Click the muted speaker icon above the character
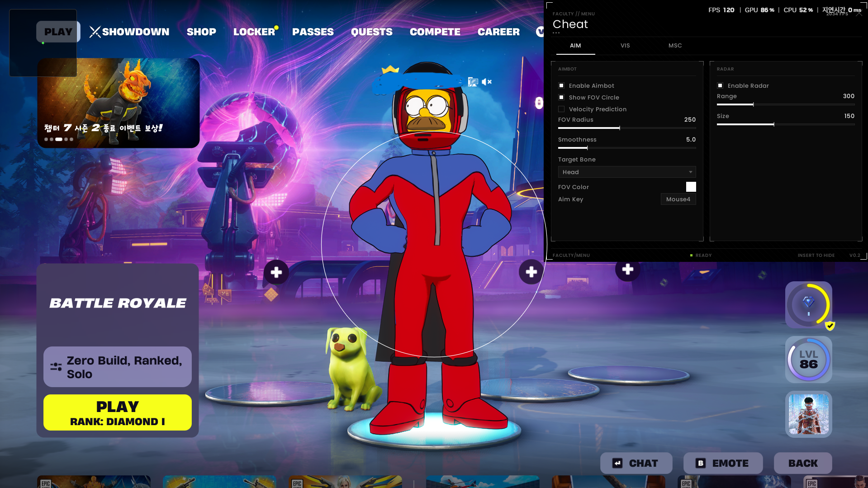Viewport: 868px width, 488px height. pyautogui.click(x=487, y=82)
